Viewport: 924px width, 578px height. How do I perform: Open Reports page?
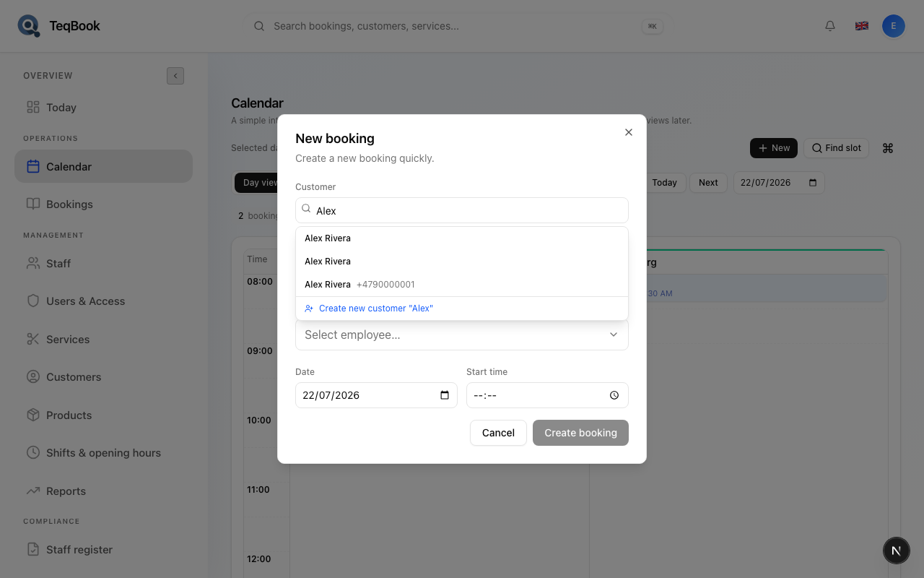pos(103,491)
